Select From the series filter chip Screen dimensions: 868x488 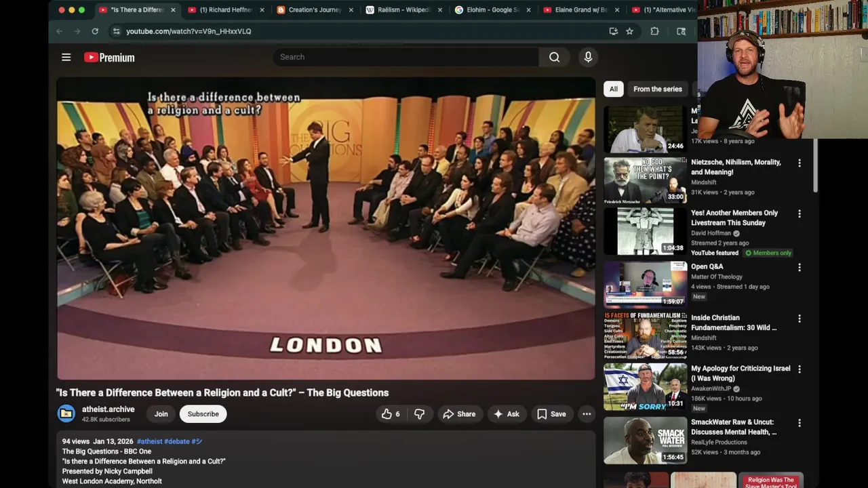tap(658, 89)
